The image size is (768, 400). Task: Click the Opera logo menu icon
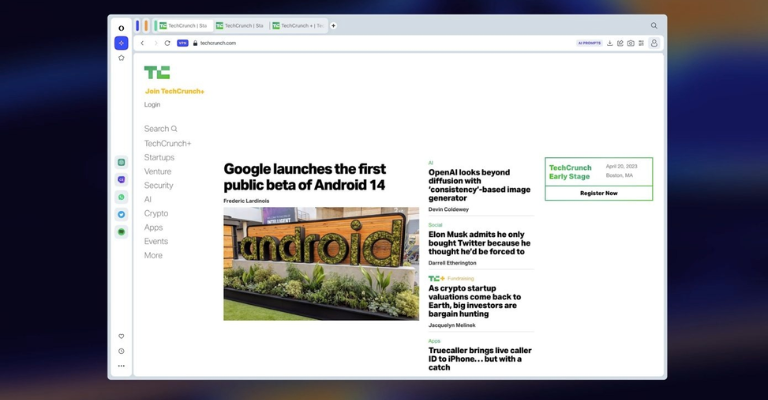point(121,27)
